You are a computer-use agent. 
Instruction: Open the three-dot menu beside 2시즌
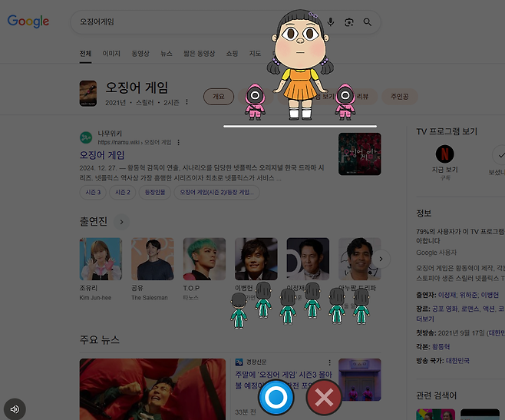186,102
